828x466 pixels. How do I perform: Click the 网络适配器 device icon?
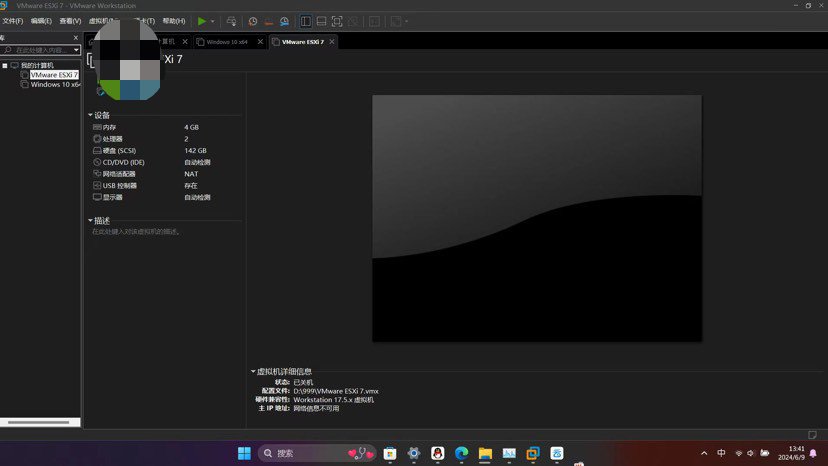click(97, 174)
